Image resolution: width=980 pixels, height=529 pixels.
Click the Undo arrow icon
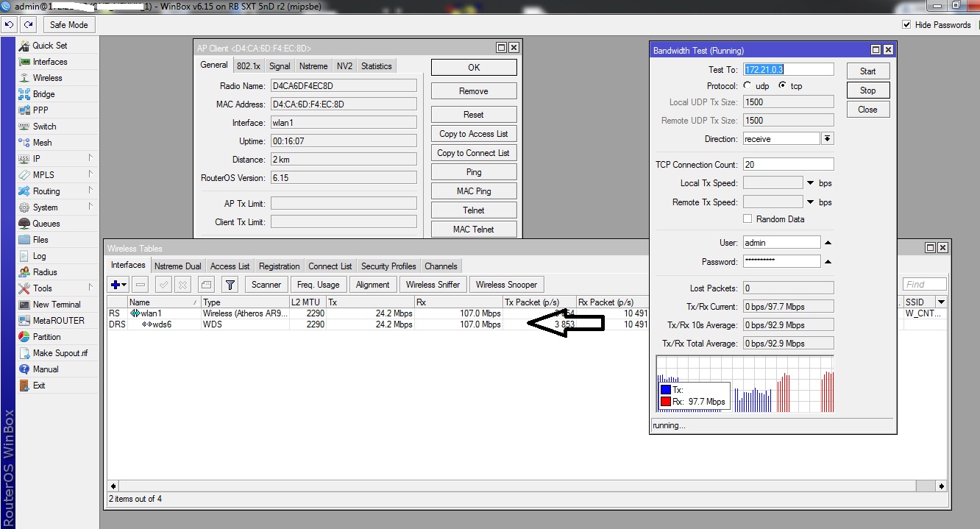(10, 25)
